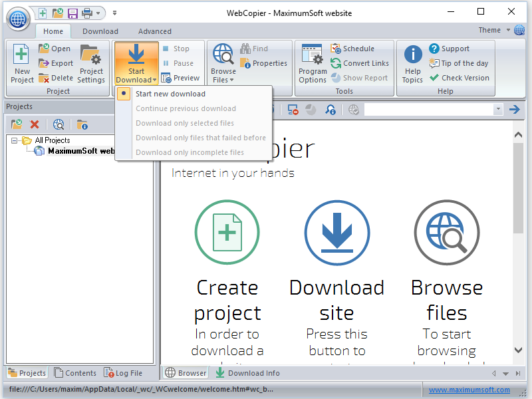Open Program Options
The height and width of the screenshot is (399, 532).
313,63
